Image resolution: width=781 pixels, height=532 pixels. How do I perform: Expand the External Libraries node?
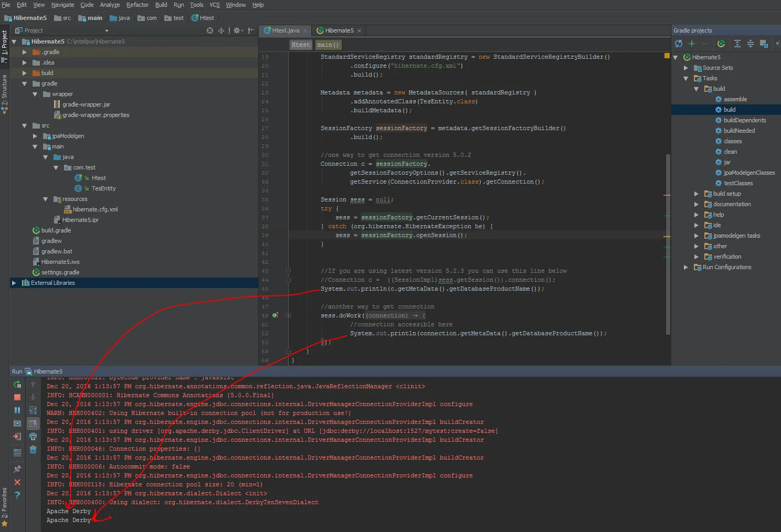(14, 283)
